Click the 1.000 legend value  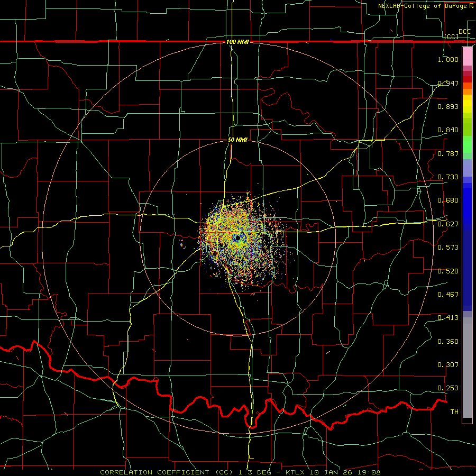448,59
